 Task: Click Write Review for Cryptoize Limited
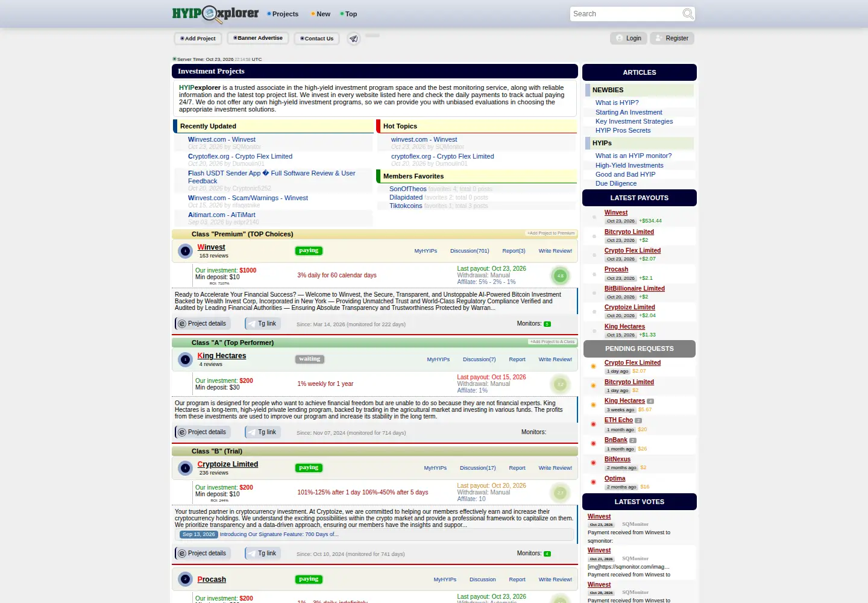pos(555,468)
